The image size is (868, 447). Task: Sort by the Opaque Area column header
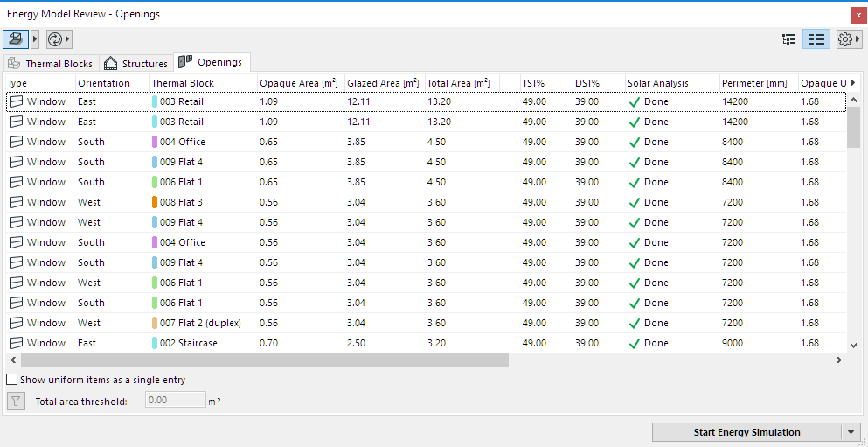(302, 83)
